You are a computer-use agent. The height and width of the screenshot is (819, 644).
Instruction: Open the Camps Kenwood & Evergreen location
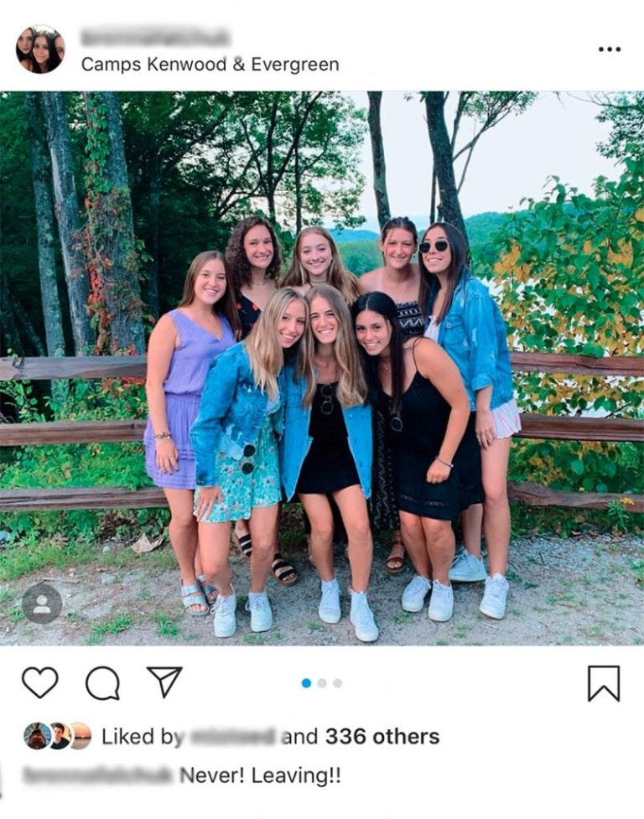(x=210, y=65)
